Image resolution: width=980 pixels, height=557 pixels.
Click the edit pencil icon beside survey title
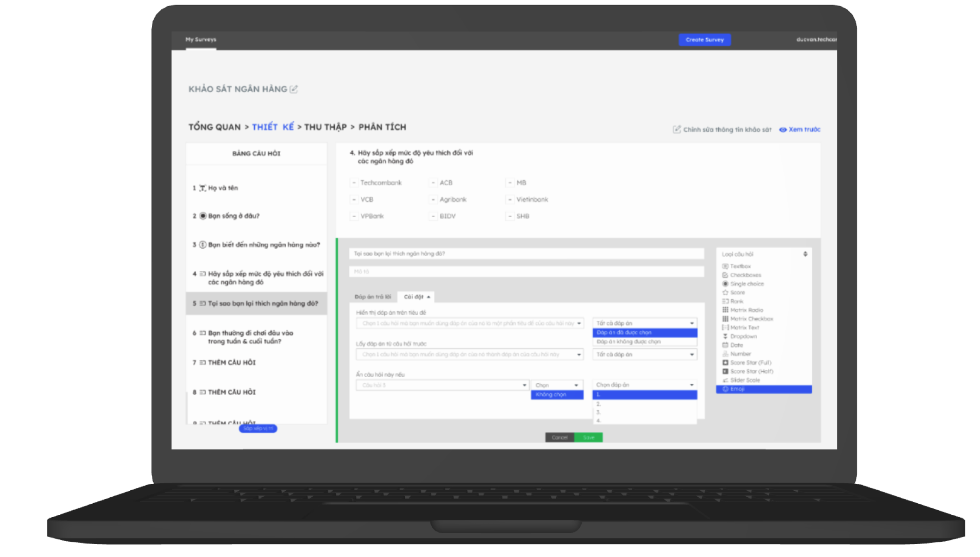coord(294,89)
